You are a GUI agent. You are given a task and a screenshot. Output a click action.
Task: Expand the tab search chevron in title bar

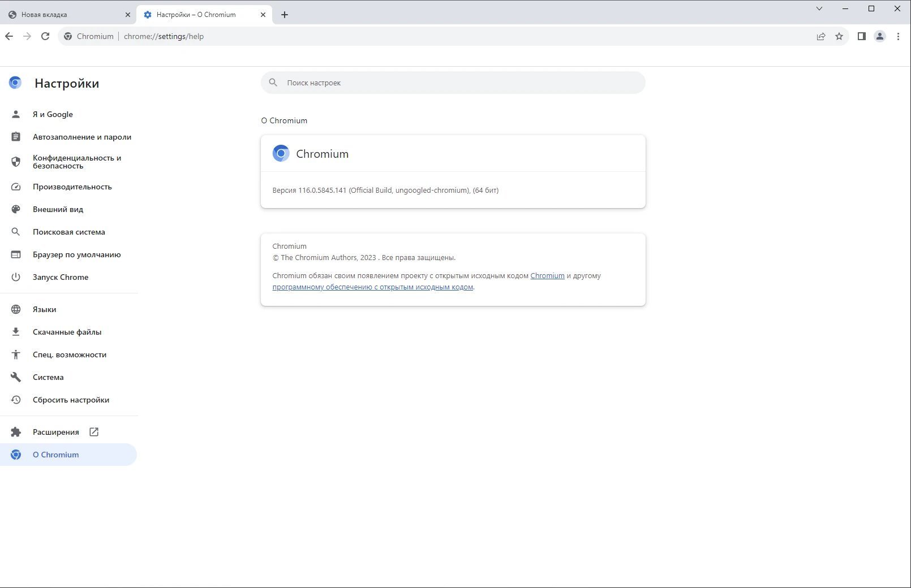click(819, 8)
